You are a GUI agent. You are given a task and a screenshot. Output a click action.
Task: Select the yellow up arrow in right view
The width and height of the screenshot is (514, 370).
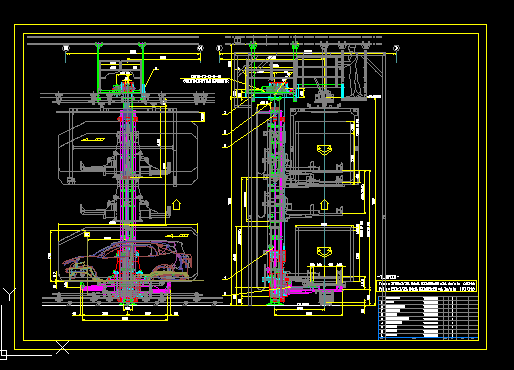[x=324, y=204]
